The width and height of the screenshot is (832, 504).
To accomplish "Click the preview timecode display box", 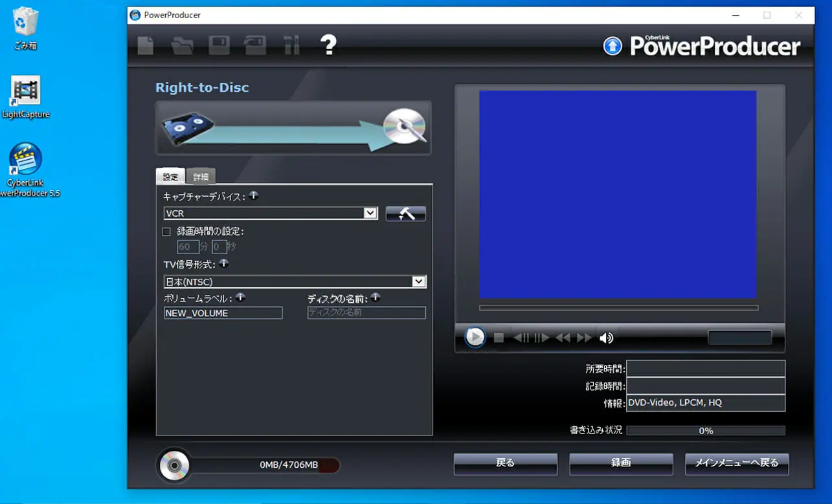I will (x=740, y=338).
